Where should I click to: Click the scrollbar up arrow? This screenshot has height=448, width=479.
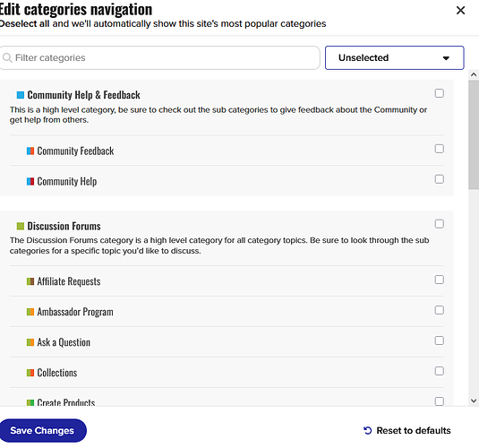click(474, 74)
